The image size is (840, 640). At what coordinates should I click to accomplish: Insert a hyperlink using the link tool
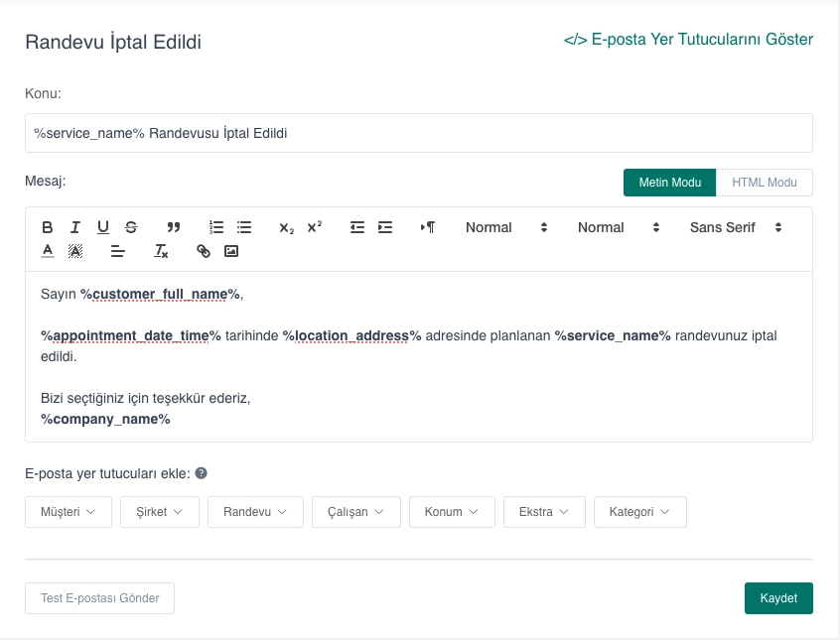point(204,251)
